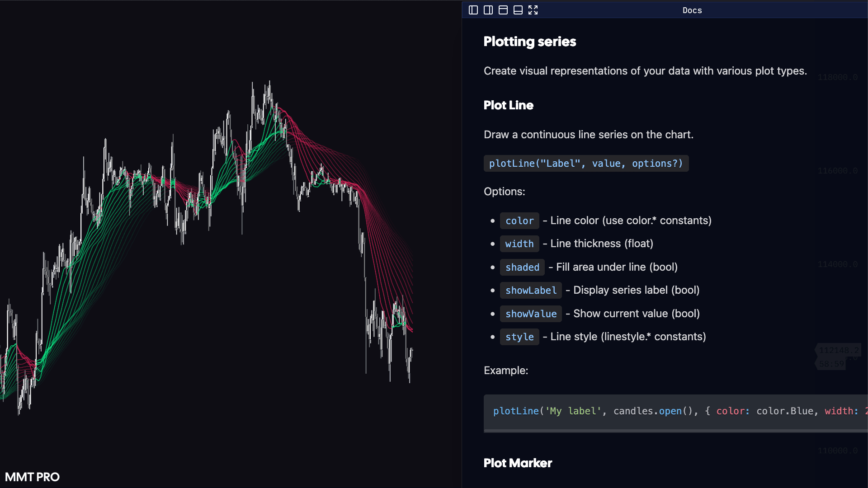Dock the Docs panel to the left

[473, 10]
